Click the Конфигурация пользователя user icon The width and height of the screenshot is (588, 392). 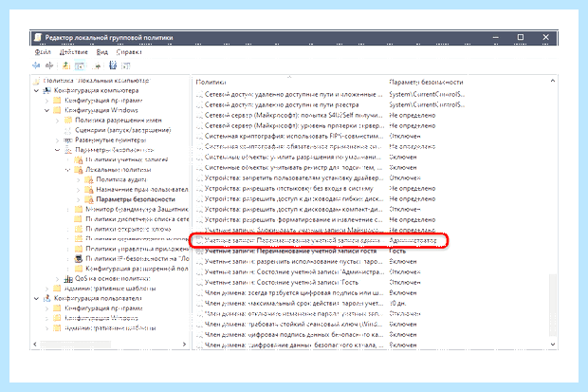pos(46,298)
